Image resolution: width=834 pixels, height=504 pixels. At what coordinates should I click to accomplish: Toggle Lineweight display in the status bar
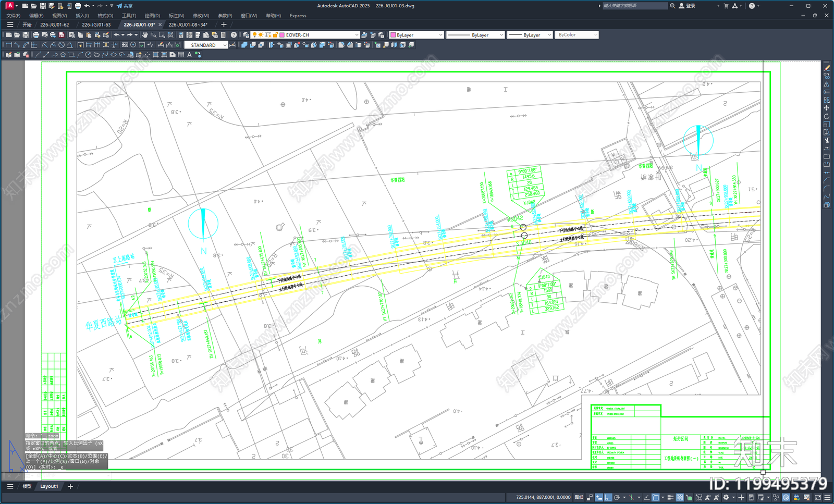pyautogui.click(x=671, y=497)
